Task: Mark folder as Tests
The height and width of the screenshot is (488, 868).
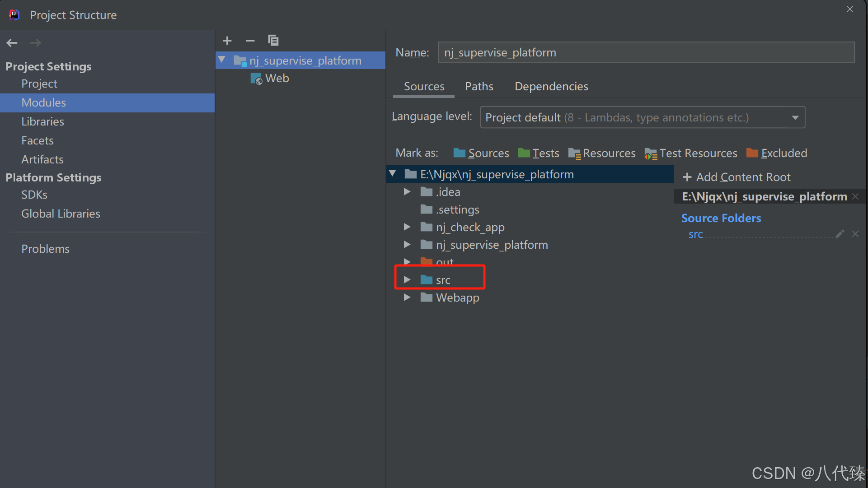Action: (539, 153)
